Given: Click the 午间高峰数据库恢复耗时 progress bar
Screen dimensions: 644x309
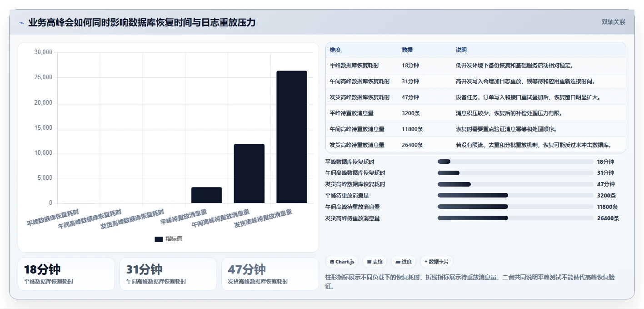Looking at the screenshot, I should pos(515,173).
